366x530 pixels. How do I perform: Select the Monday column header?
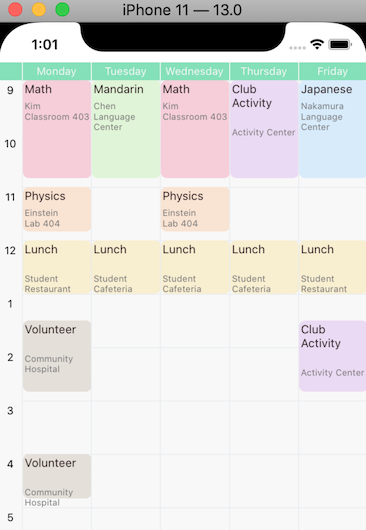coord(57,71)
